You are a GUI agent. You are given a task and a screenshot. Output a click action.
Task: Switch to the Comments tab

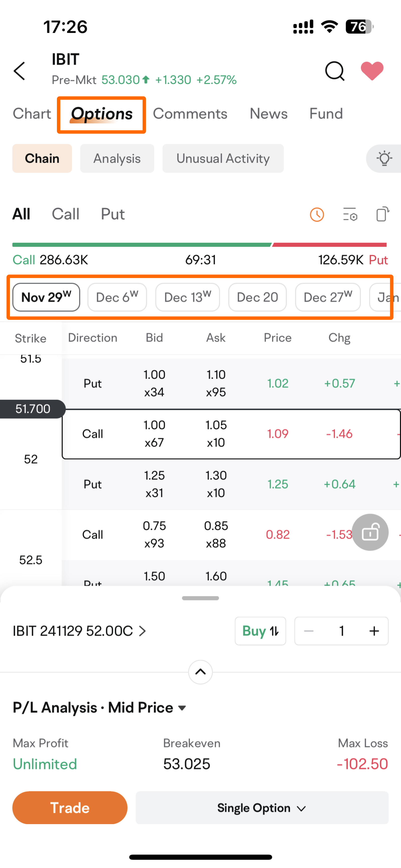click(x=190, y=114)
